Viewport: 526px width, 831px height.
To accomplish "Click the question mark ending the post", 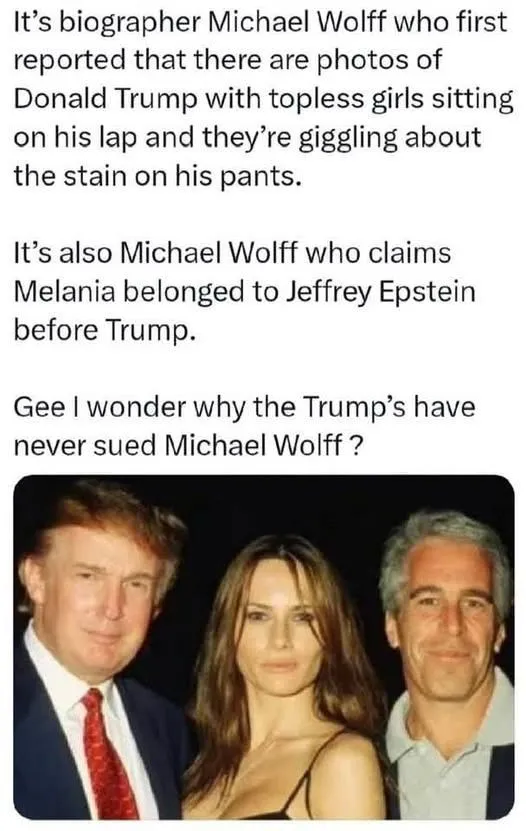I will (358, 445).
